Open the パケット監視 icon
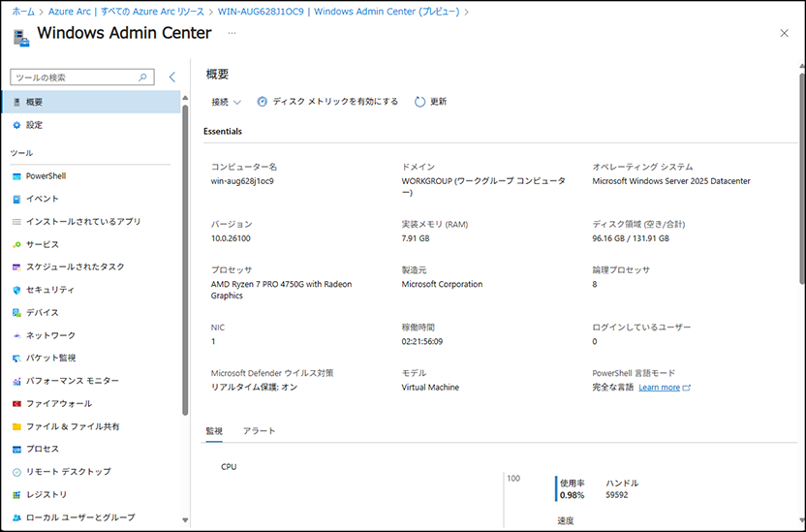Image resolution: width=806 pixels, height=532 pixels. point(17,359)
